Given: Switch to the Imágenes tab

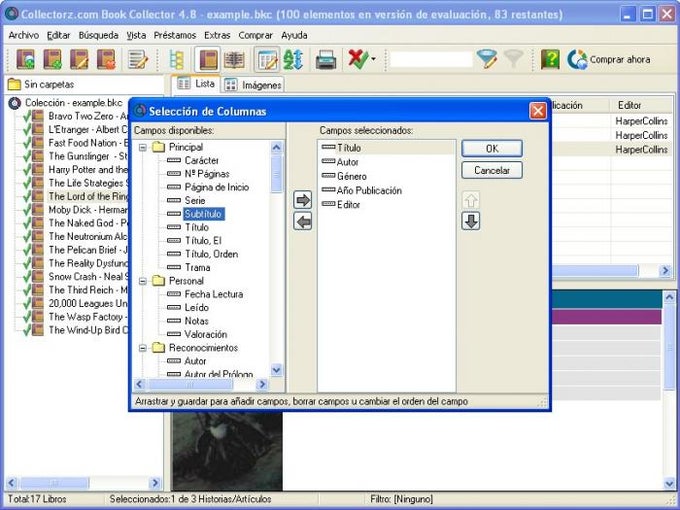Looking at the screenshot, I should (x=253, y=85).
